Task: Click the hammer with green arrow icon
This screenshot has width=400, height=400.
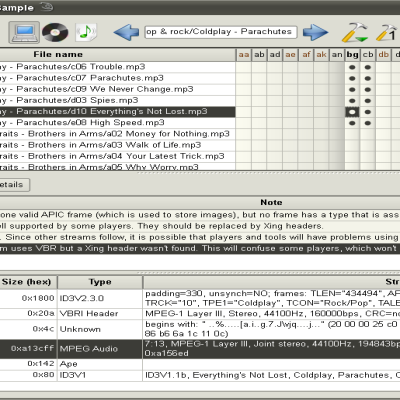Action: coord(354,32)
